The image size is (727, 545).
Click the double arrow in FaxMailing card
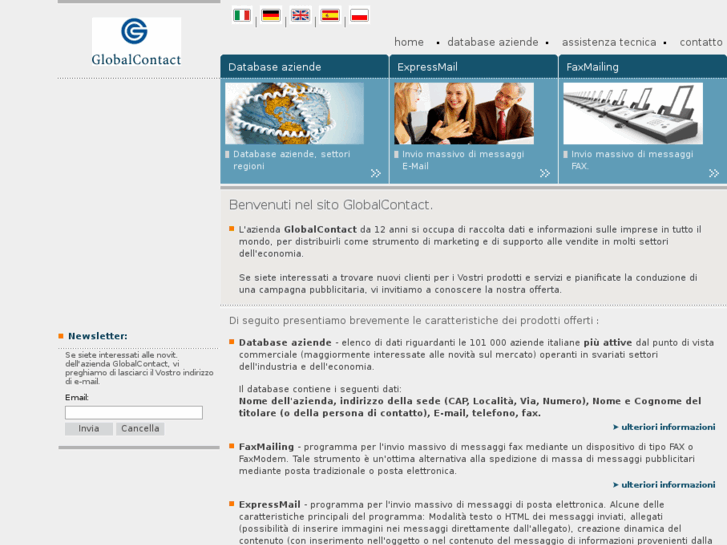coord(714,173)
